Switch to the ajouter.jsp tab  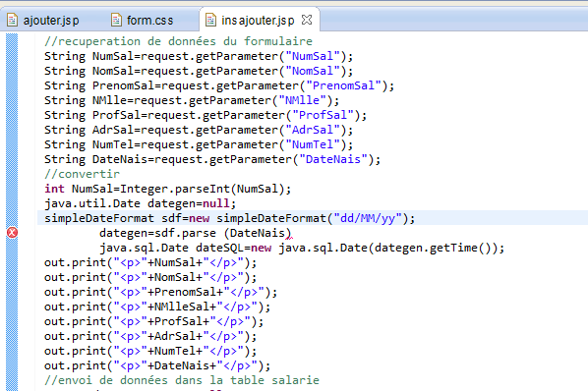tap(43, 21)
